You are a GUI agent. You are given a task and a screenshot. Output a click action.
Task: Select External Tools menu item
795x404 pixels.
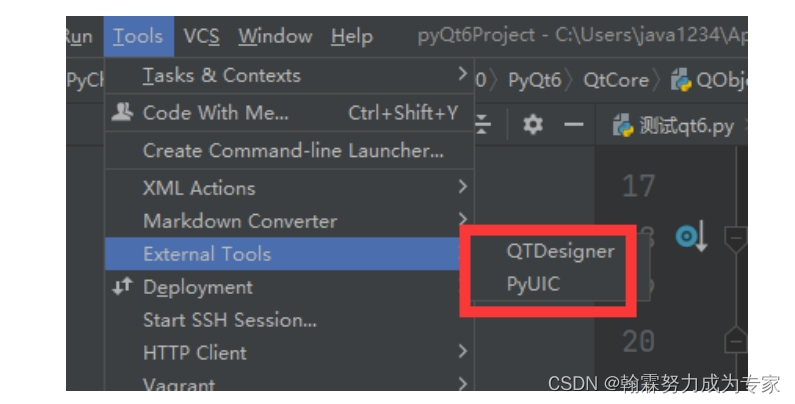(282, 253)
